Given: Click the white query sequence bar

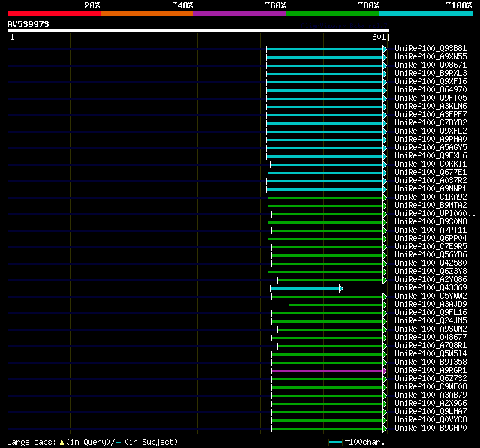Looking at the screenshot, I should click(198, 31).
